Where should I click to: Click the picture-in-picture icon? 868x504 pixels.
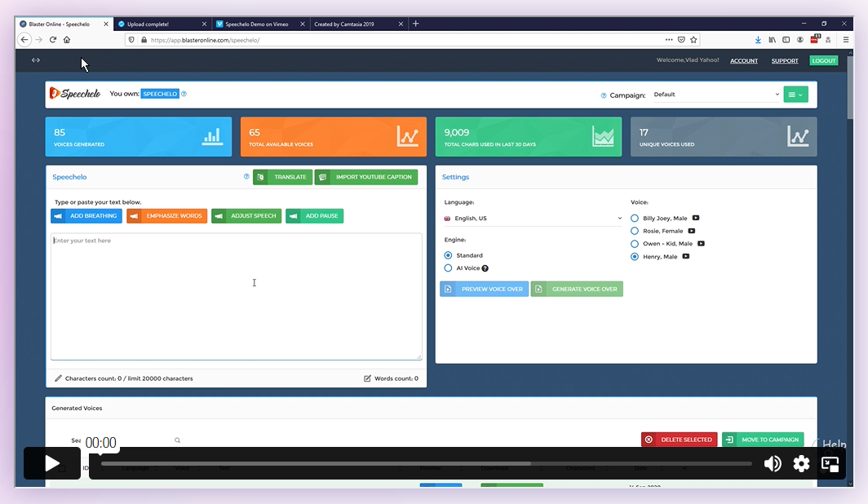[830, 464]
